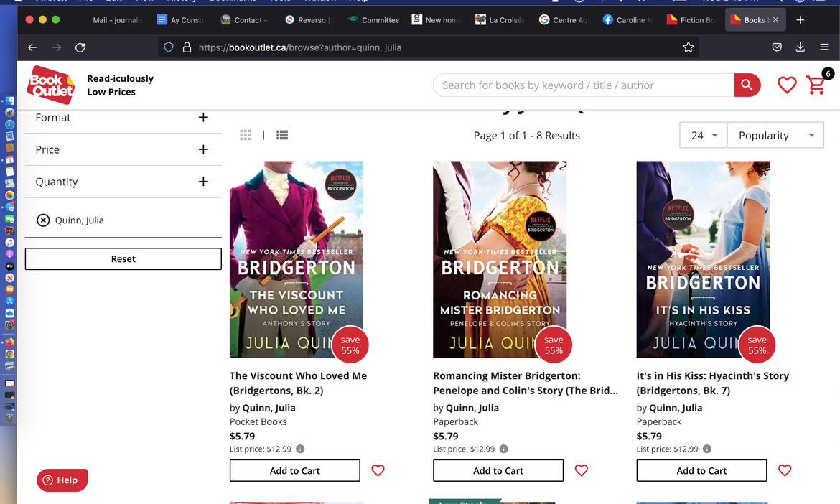Viewport: 840px width, 504px height.
Task: Add The Viscount Who Loved Me to wishlist
Action: coord(378,470)
